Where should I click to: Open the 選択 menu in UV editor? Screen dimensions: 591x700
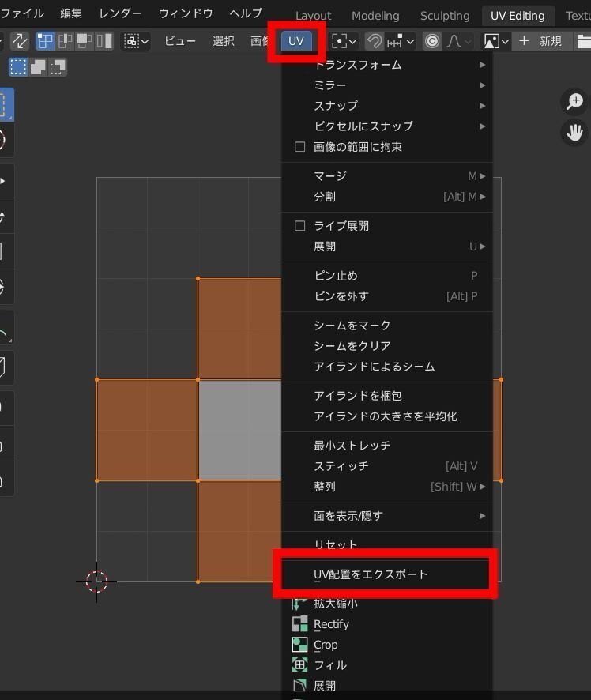click(223, 41)
